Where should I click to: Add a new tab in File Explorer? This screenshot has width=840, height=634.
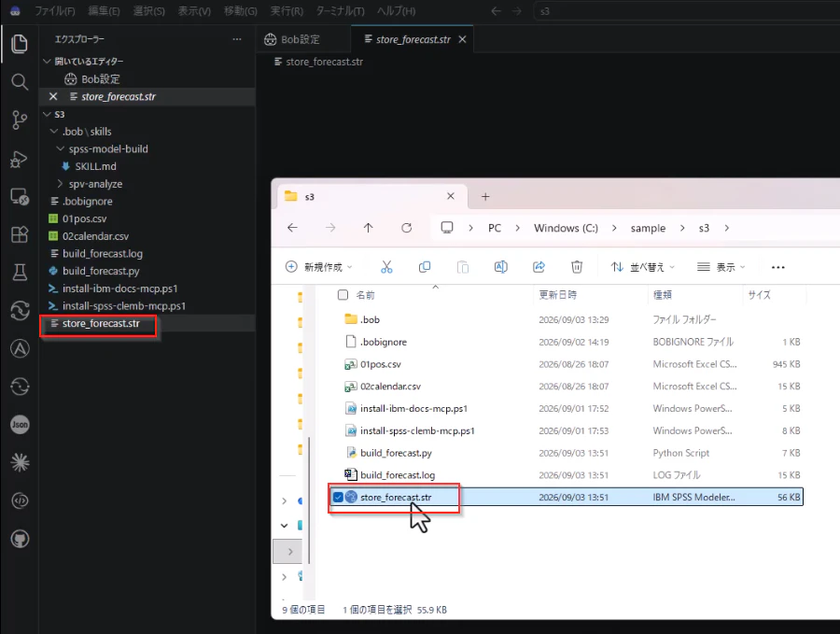tap(485, 197)
